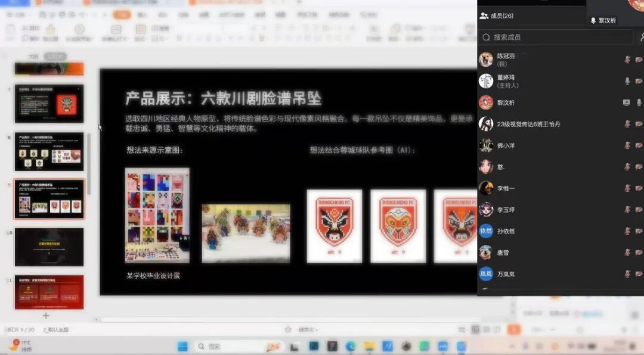Click the invite member icon beside search
The image size is (644, 355).
[642, 37]
